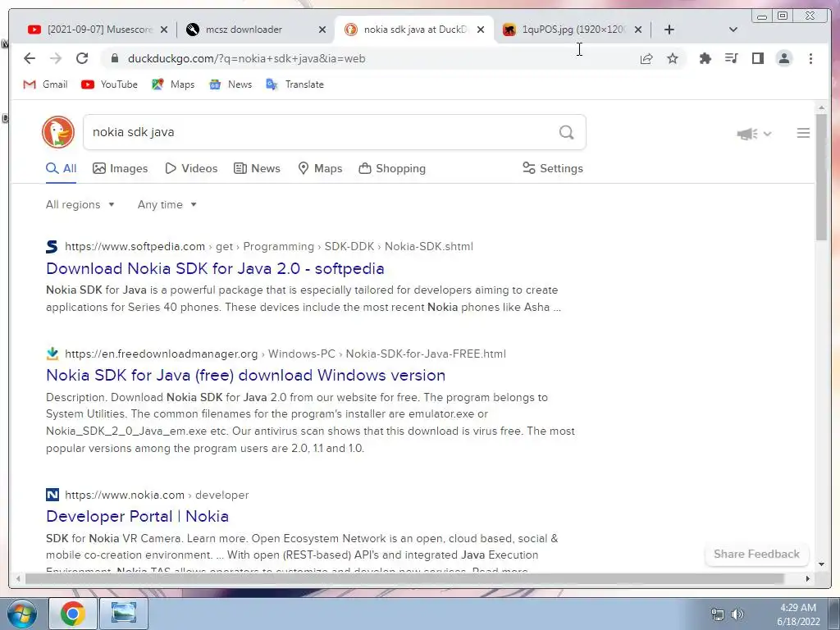Image resolution: width=840 pixels, height=630 pixels.
Task: Expand the tab search chevron
Action: pyautogui.click(x=733, y=30)
